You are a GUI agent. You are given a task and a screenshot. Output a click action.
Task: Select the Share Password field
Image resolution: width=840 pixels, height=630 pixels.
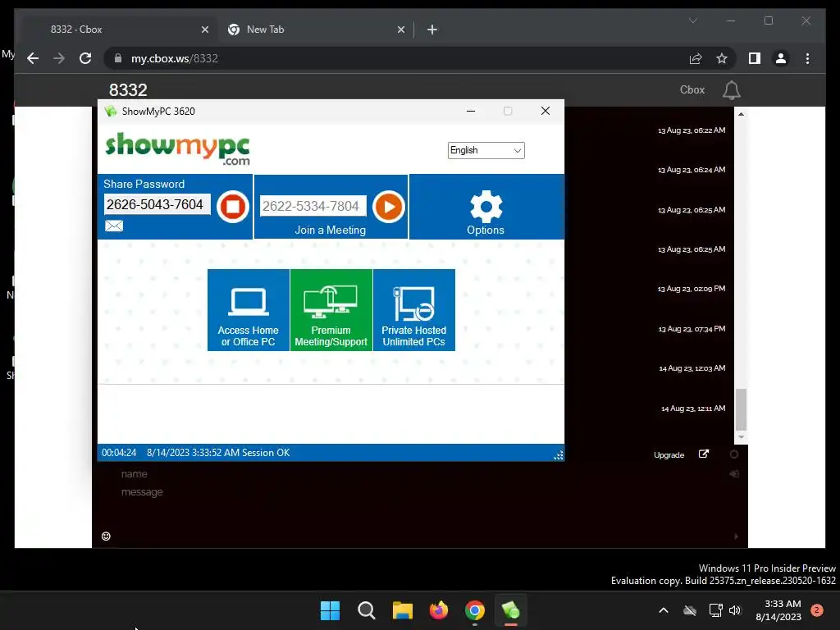157,204
